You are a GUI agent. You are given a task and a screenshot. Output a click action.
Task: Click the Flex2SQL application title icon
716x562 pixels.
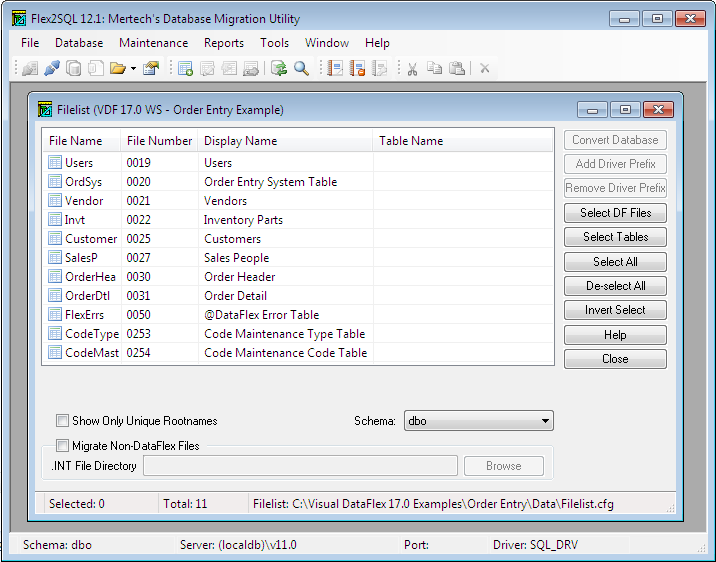pos(18,18)
